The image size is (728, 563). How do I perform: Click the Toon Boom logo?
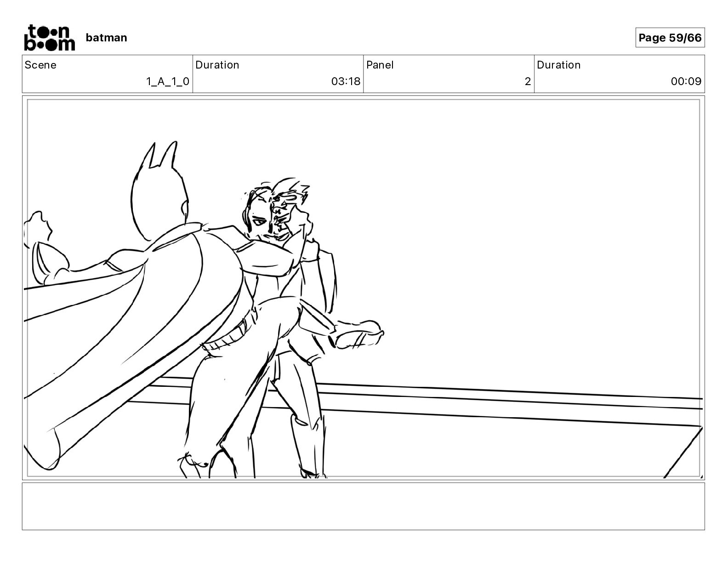pyautogui.click(x=49, y=37)
